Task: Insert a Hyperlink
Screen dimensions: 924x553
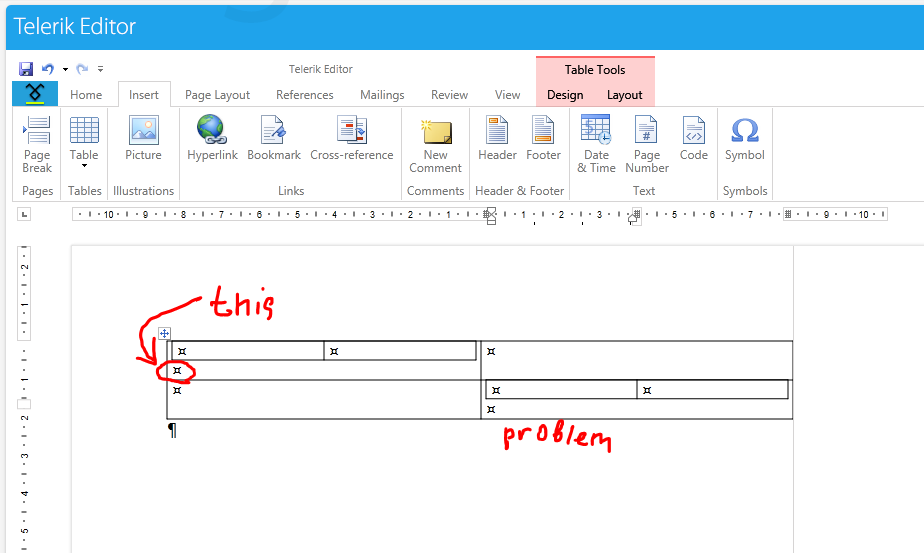Action: [212, 139]
